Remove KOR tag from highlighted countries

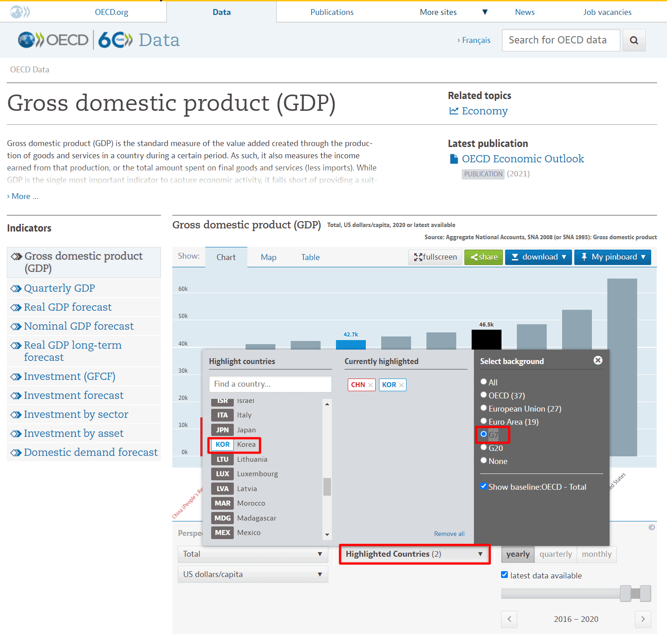click(401, 385)
